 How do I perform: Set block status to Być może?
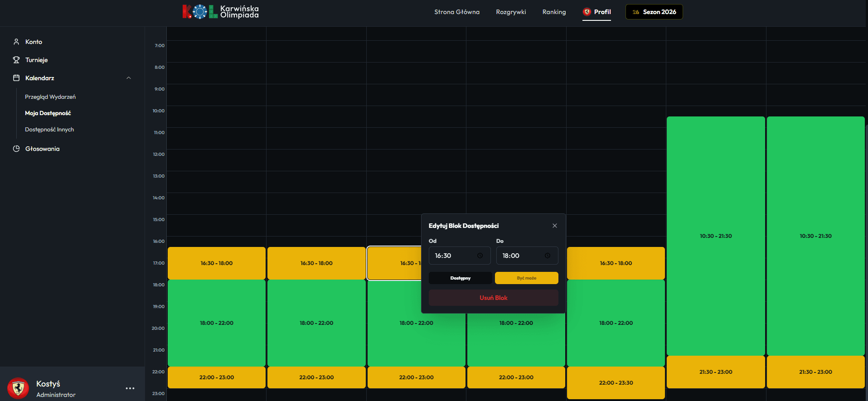[527, 278]
